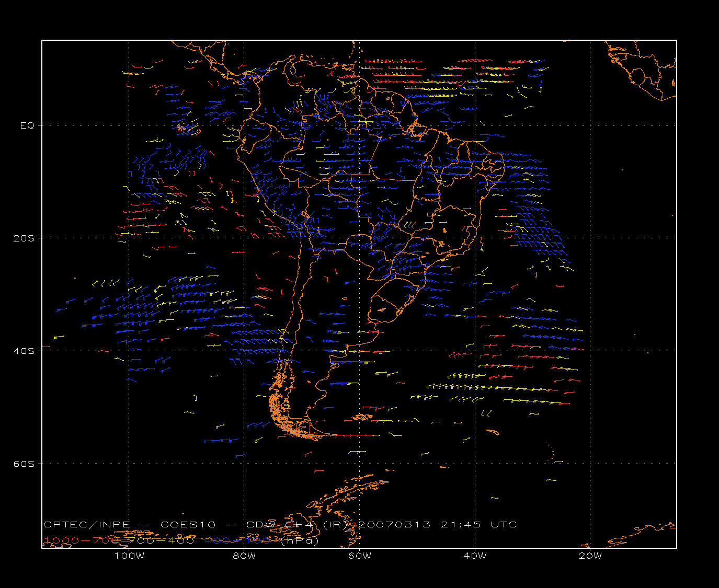
Task: Click the EQ latitude label
Action: tap(27, 125)
